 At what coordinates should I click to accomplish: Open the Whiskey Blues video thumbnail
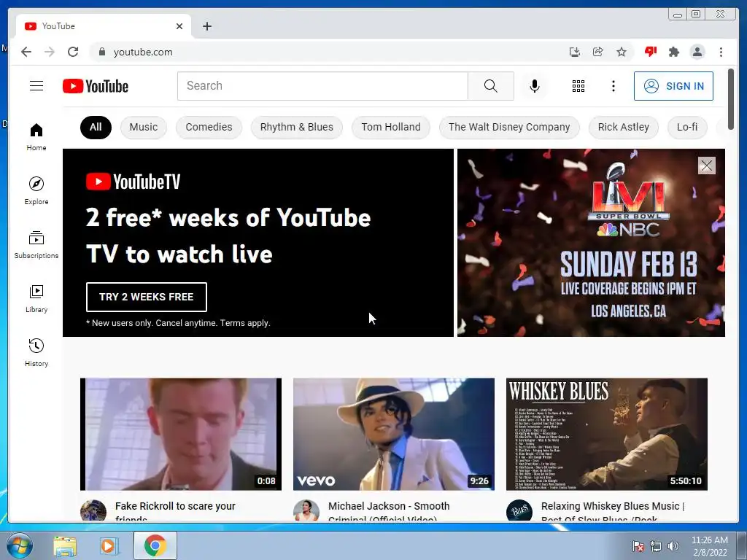[x=606, y=434]
